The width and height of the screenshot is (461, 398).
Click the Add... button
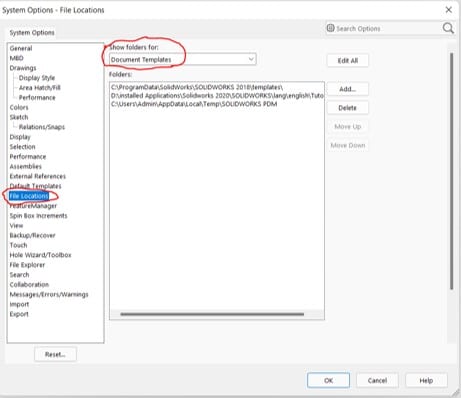pyautogui.click(x=348, y=89)
